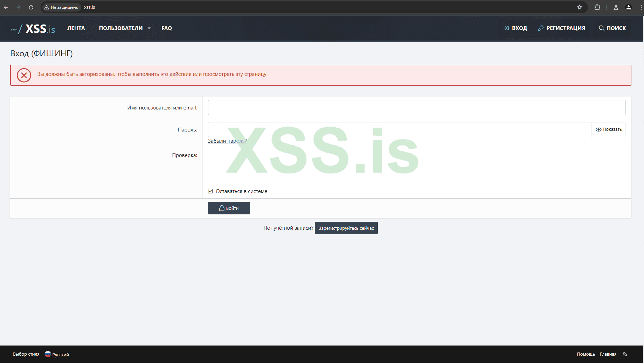Click the Russian flag language icon
Screen dimensions: 644x363
(x=48, y=354)
